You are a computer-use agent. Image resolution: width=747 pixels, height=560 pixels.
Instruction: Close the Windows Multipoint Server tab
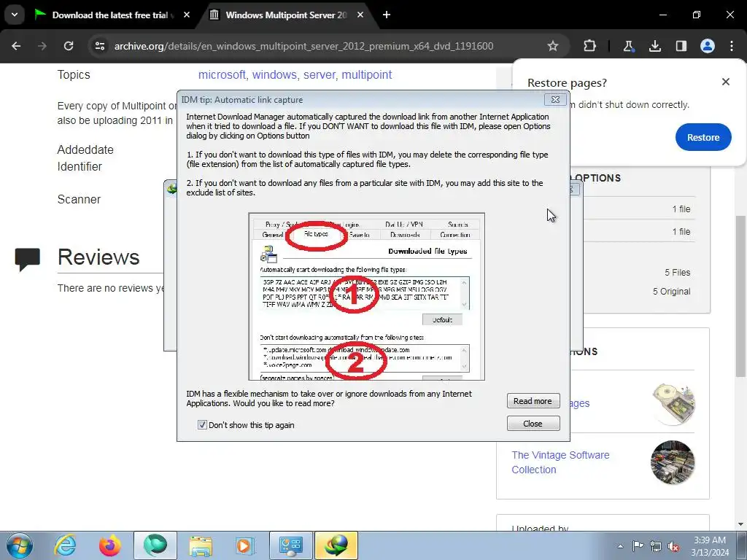pyautogui.click(x=360, y=15)
